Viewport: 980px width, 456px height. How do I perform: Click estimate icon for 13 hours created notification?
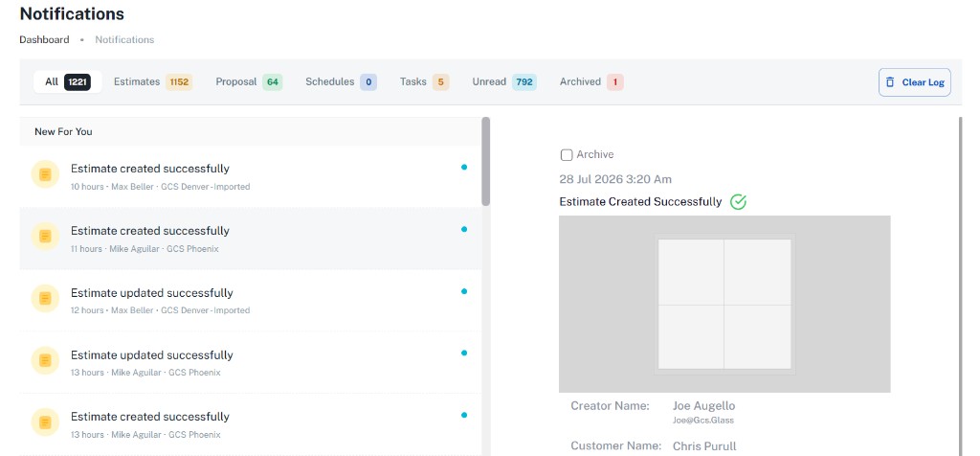pyautogui.click(x=45, y=422)
